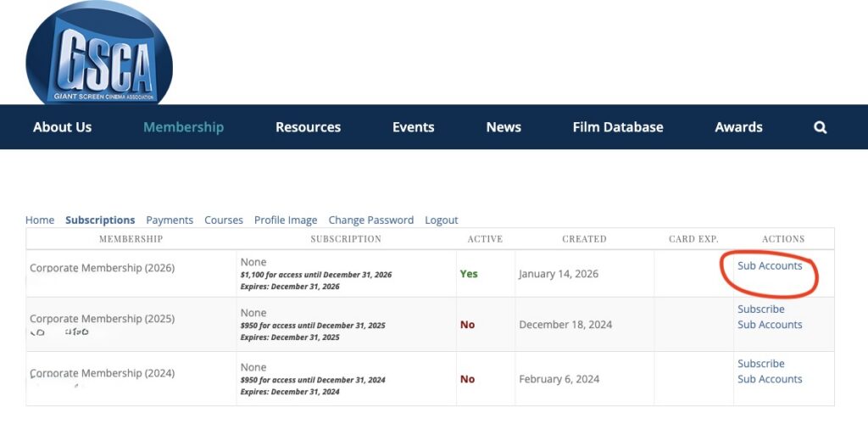The height and width of the screenshot is (435, 868).
Task: Click Subscribe for Corporate Membership (2024)
Action: 761,363
